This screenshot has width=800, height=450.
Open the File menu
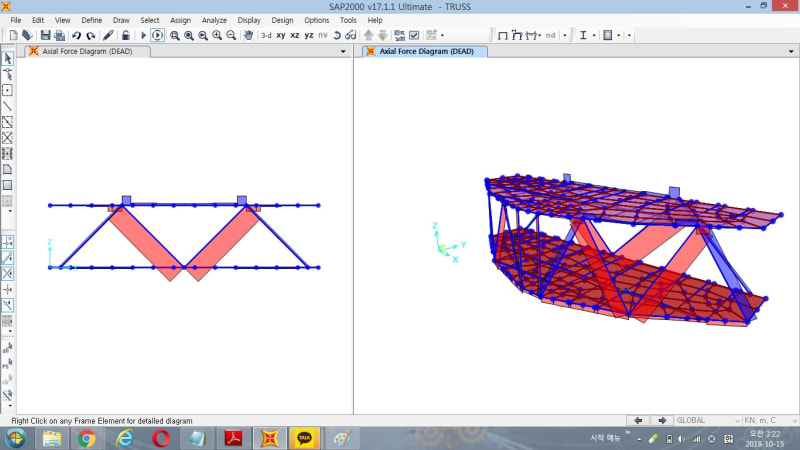[16, 20]
